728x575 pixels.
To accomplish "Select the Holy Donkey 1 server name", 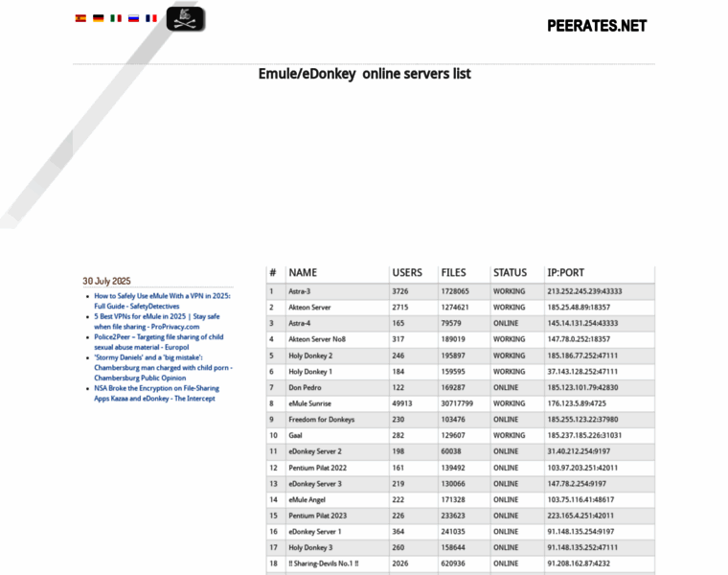I will 310,372.
